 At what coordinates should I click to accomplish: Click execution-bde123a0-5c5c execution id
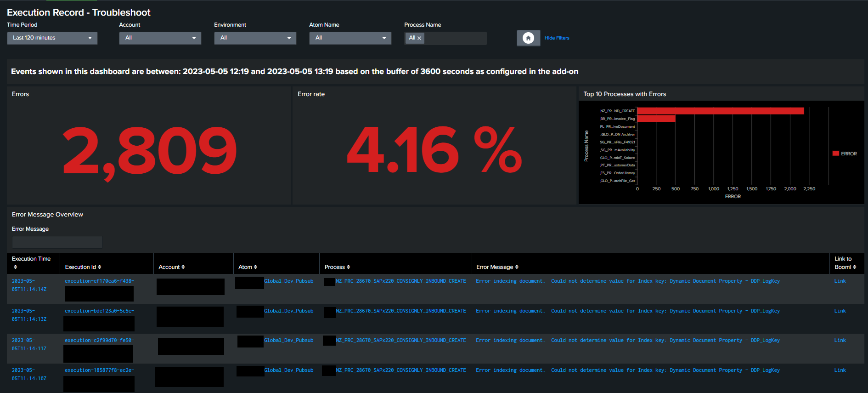(99, 311)
